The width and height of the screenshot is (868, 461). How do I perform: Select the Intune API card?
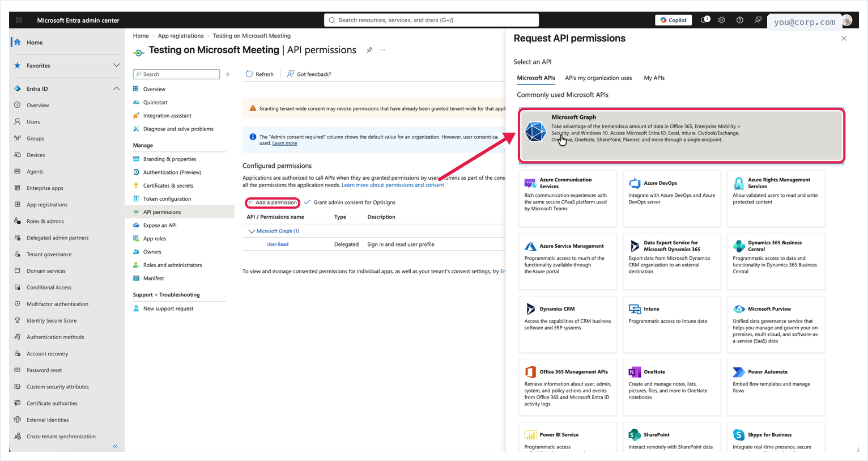pyautogui.click(x=671, y=324)
